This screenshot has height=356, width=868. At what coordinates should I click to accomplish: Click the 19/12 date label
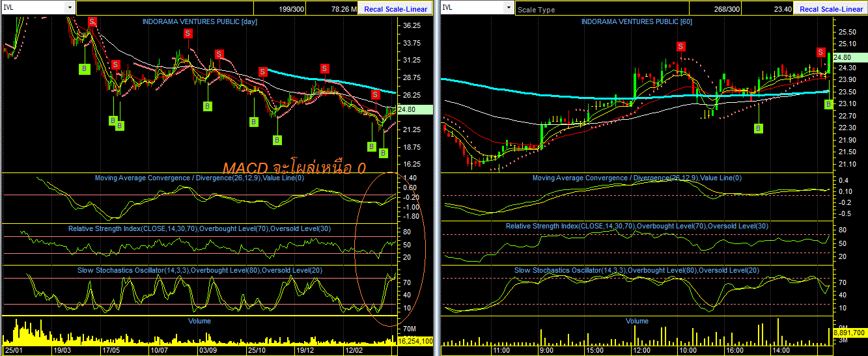[305, 350]
